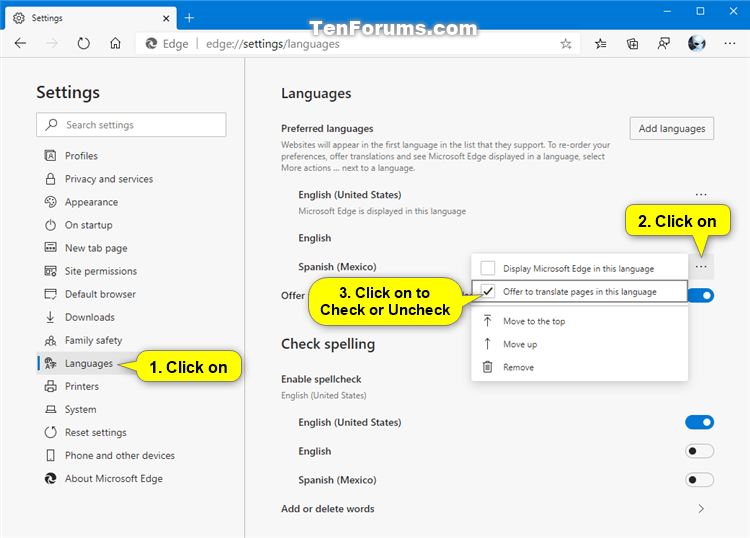This screenshot has height=538, width=750.
Task: Click the Settings tab title
Action: 47,18
